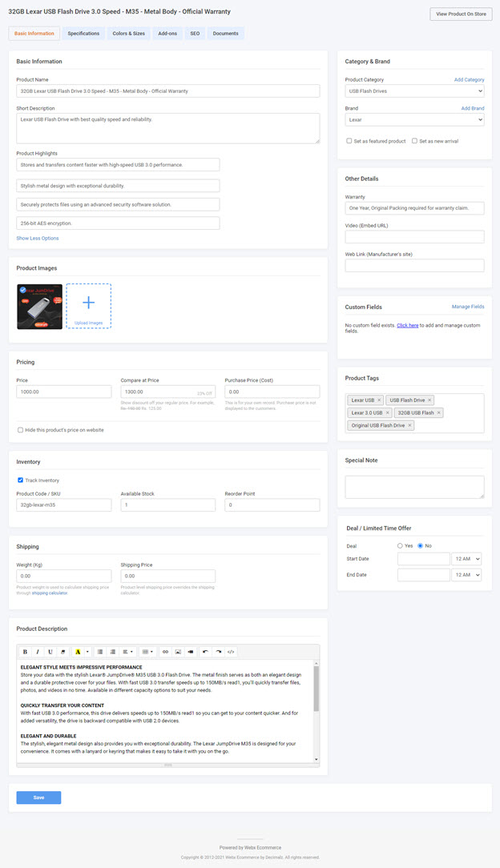Open the End Date time dropdown
Viewport: 500px width, 868px height.
(x=467, y=575)
